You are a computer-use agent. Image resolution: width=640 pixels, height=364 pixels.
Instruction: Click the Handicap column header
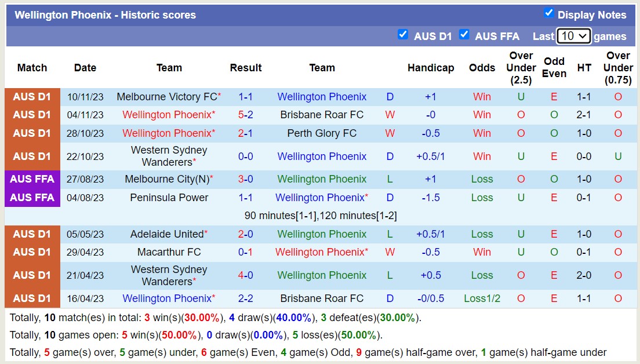point(431,68)
